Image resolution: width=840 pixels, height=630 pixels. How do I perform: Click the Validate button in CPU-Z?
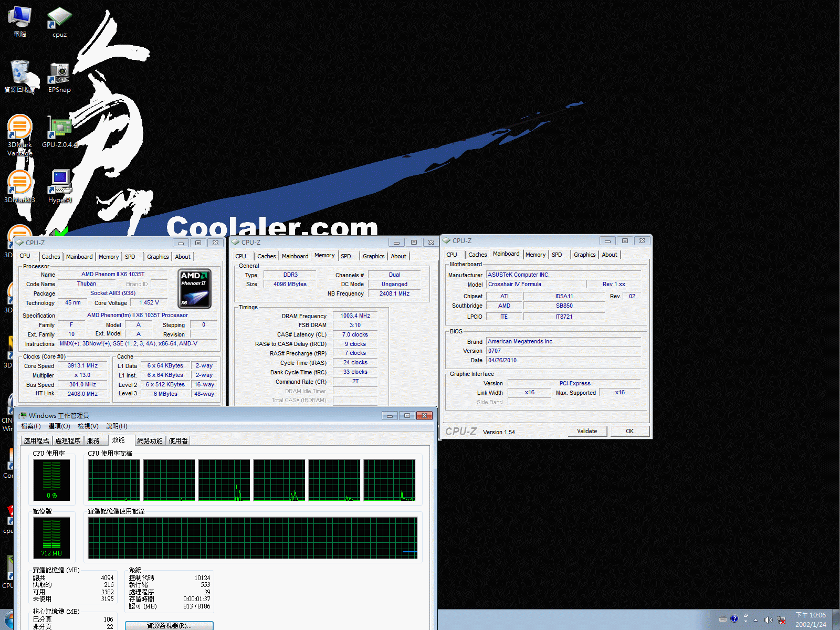587,431
